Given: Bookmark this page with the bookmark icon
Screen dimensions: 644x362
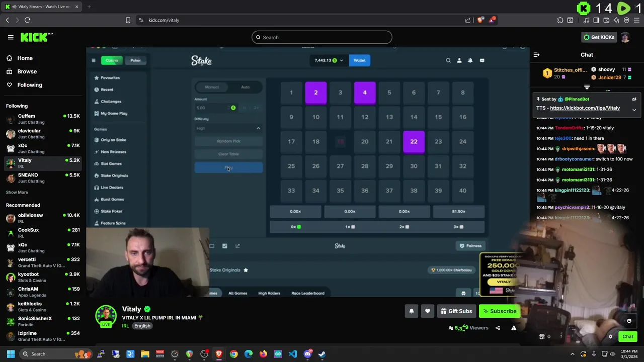Looking at the screenshot, I should [x=128, y=20].
